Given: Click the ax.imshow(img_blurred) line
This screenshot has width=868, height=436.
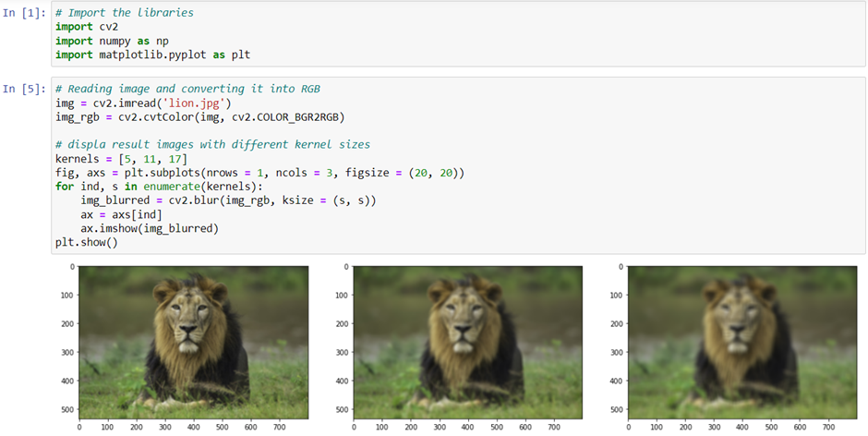Looking at the screenshot, I should [150, 228].
